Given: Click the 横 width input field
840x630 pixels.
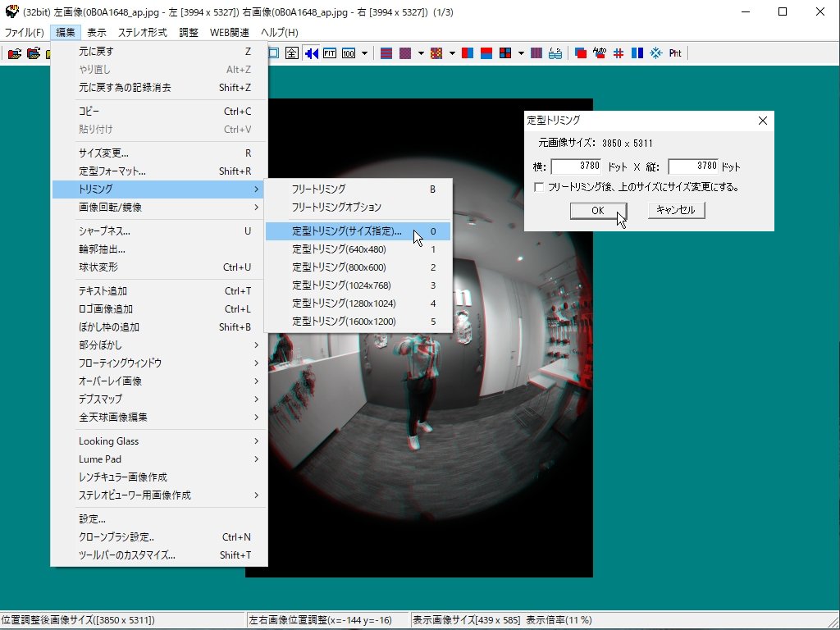Looking at the screenshot, I should [x=576, y=167].
